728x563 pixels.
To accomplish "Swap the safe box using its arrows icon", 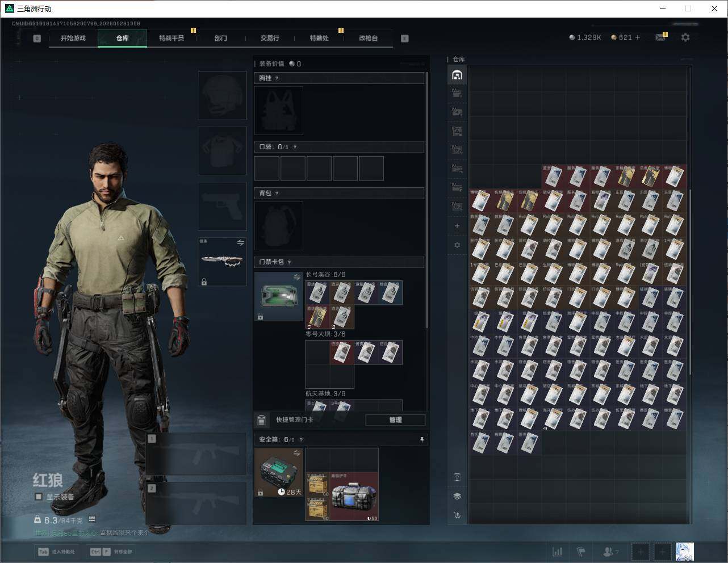I will click(x=297, y=453).
